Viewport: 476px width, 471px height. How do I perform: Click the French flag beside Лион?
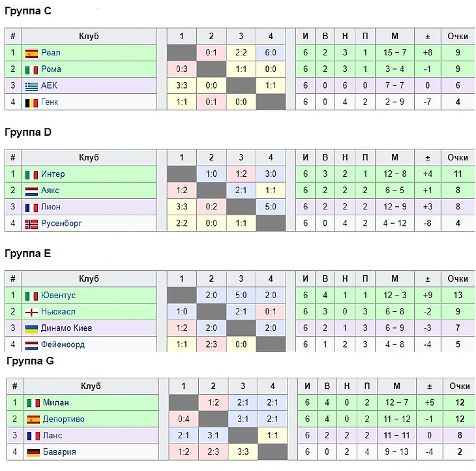tap(31, 207)
